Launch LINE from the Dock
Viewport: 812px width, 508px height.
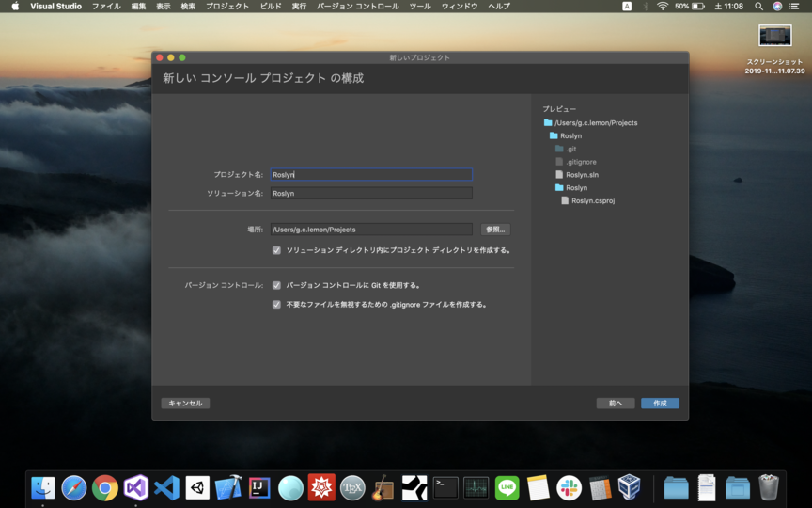[x=507, y=488]
